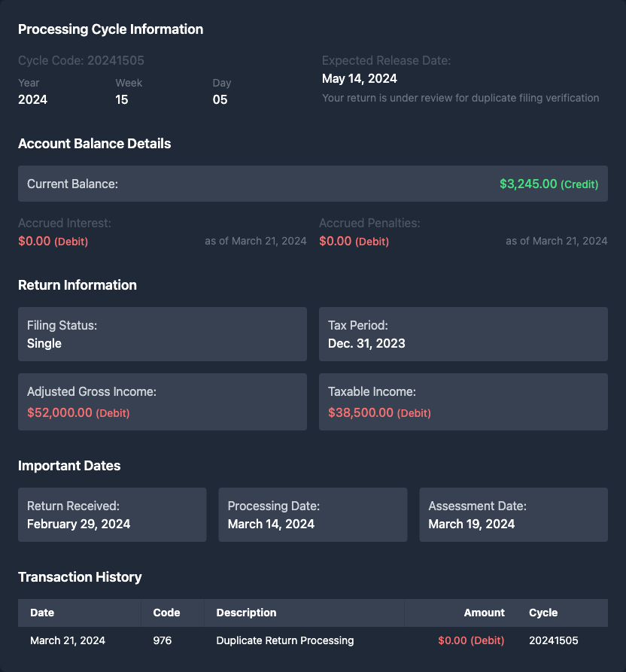Click the duplicate filing verification notice
The height and width of the screenshot is (672, 626).
pos(460,98)
